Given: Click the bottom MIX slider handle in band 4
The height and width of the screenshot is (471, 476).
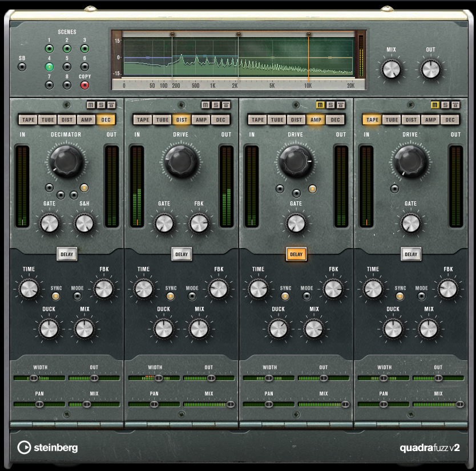Looking at the screenshot, I should (x=460, y=404).
